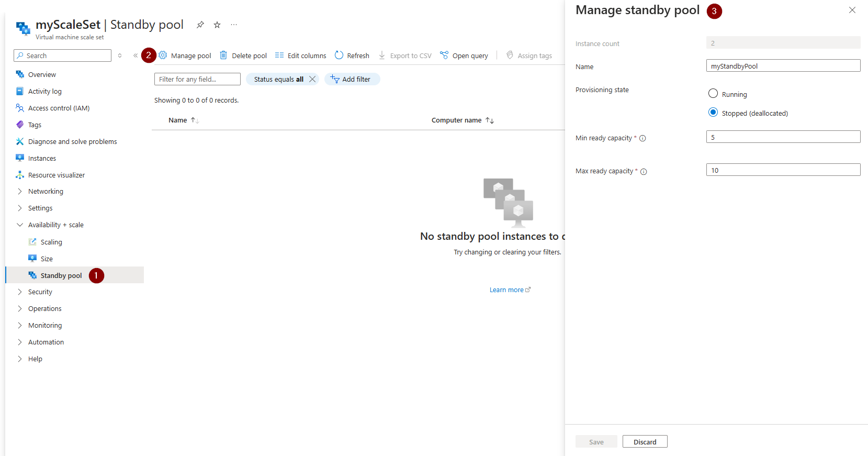Click Delete pool label in toolbar
Viewport: 868px width, 456px height.
coord(250,55)
